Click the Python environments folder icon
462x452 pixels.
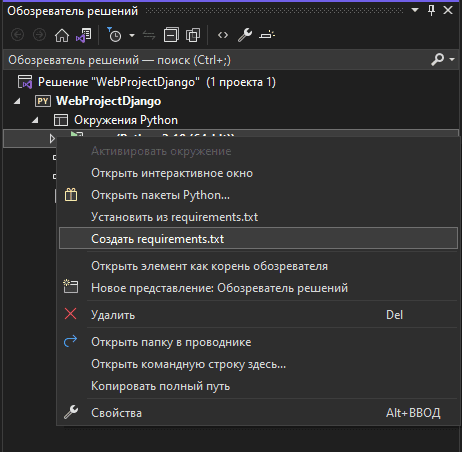tap(61, 120)
